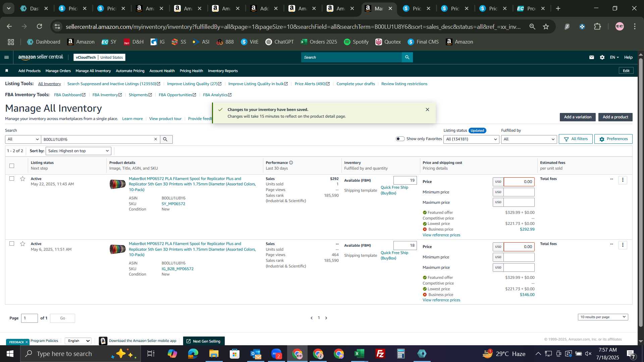Open Fulfilled by All dropdown
644x362 pixels.
[529, 139]
